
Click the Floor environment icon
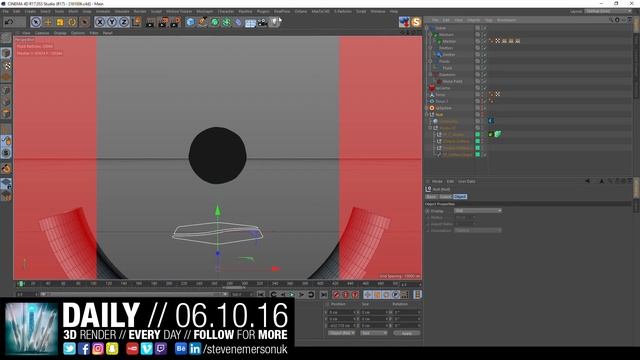[x=250, y=22]
